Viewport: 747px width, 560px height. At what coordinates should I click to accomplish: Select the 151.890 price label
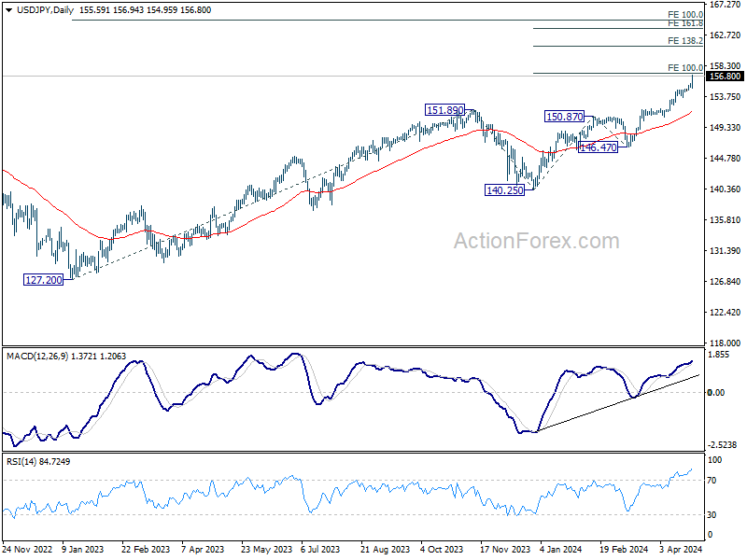click(x=444, y=110)
